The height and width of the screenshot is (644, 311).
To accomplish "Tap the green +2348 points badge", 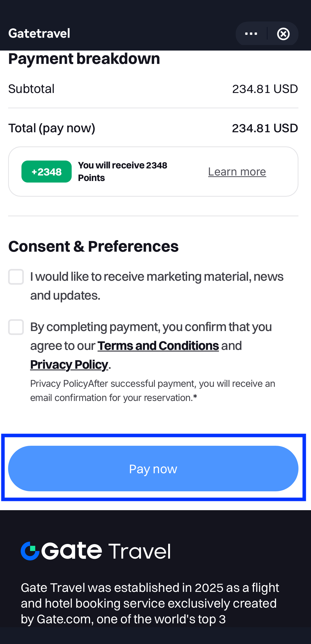I will [x=47, y=172].
